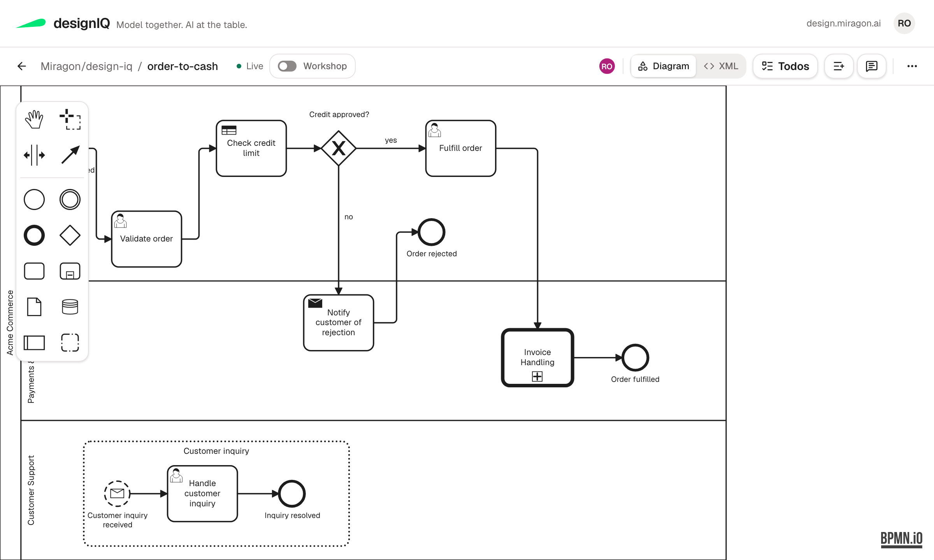This screenshot has height=560, width=934.
Task: Create a data store from palette
Action: coord(70,307)
